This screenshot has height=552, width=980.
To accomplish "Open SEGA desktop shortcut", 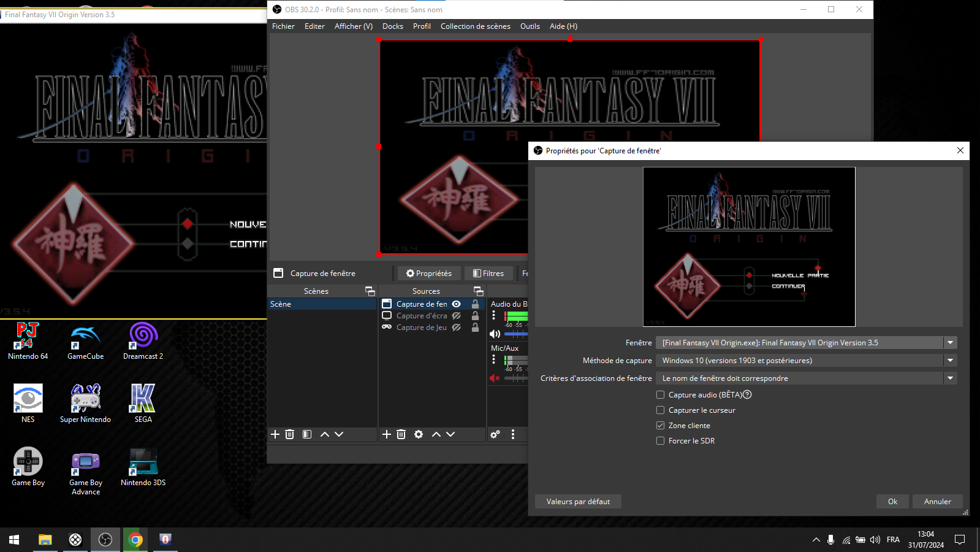I will tap(143, 404).
